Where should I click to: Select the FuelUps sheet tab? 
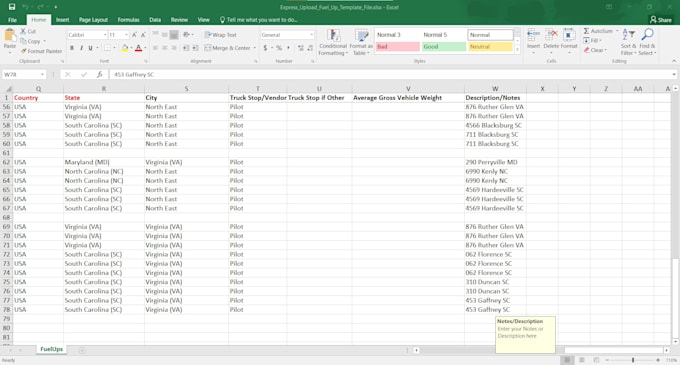tap(52, 349)
